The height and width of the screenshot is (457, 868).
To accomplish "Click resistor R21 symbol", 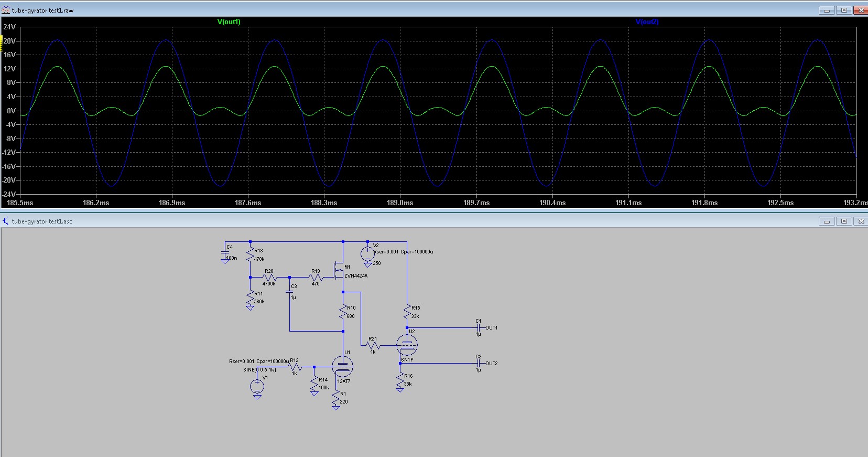I will [373, 345].
